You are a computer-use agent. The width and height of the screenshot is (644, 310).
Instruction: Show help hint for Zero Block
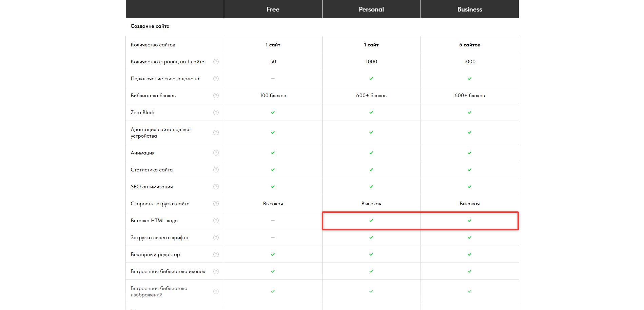click(x=216, y=112)
